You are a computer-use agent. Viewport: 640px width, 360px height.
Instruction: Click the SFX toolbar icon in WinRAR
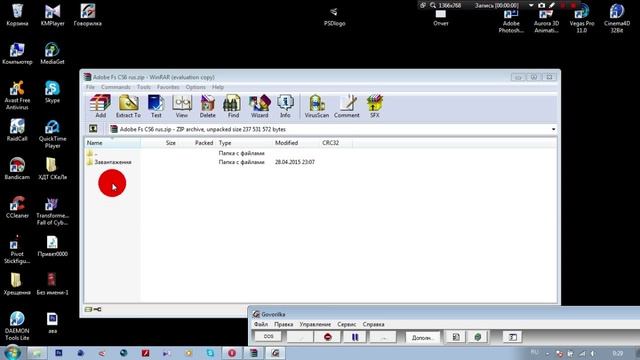374,106
